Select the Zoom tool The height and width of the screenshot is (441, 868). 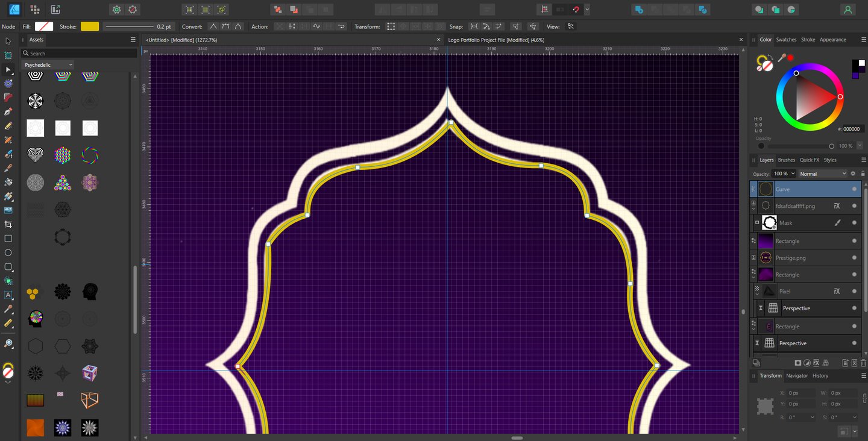(8, 343)
